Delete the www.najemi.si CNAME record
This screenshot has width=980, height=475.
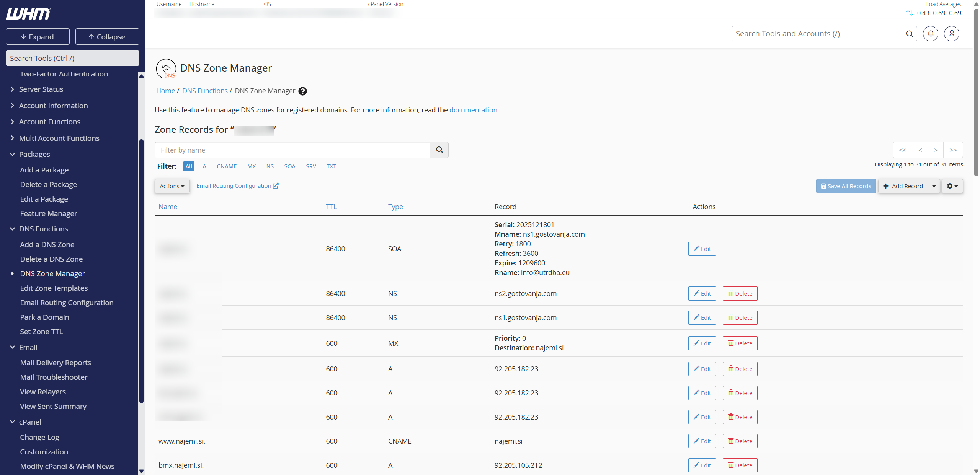coord(740,441)
